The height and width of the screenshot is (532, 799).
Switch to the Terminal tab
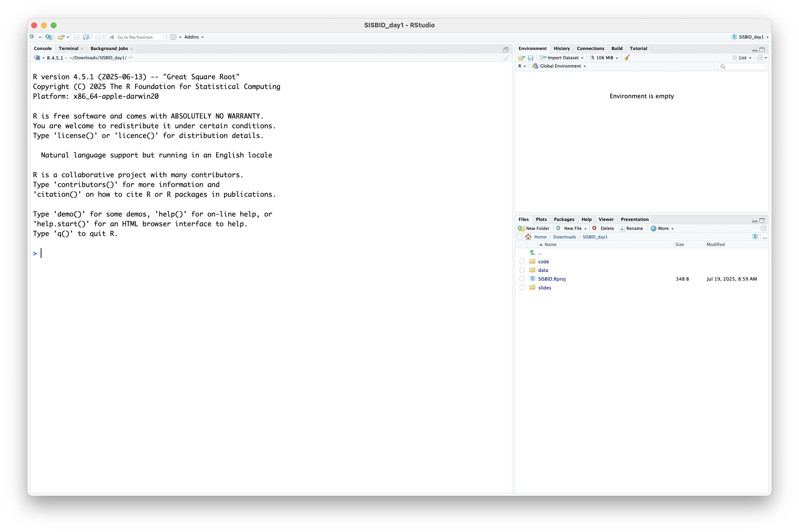[68, 49]
